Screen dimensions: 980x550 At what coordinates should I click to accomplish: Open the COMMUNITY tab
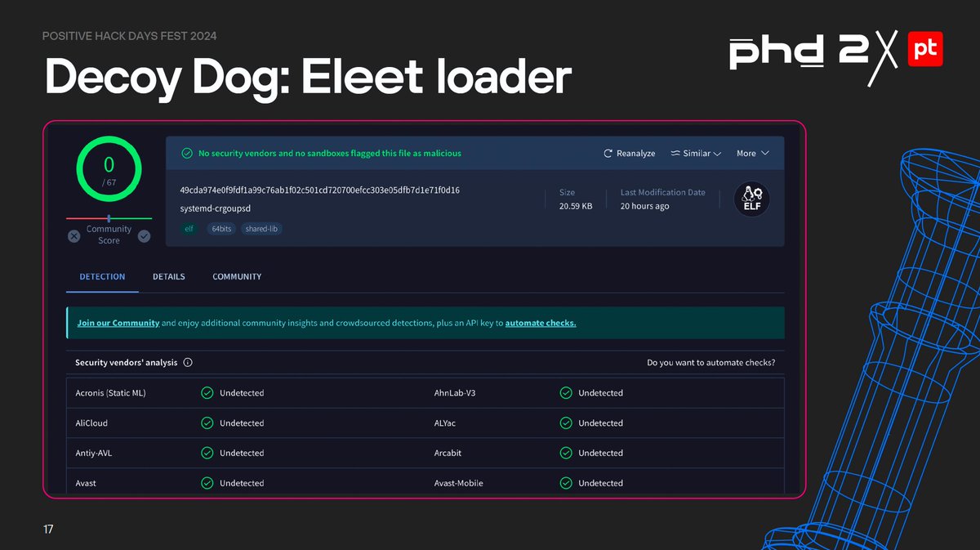(x=237, y=277)
